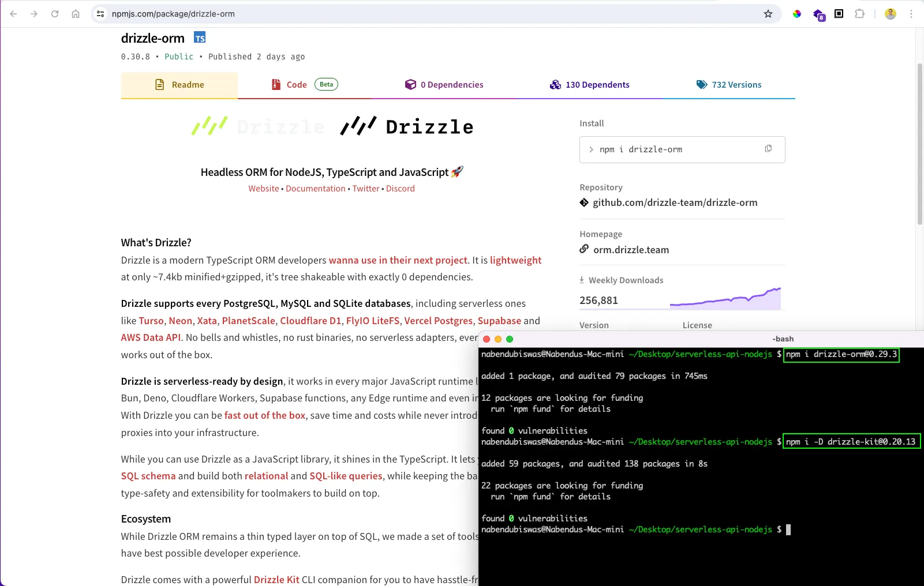Viewport: 924px width, 586px height.
Task: Open the AWS Data API link
Action: 151,337
